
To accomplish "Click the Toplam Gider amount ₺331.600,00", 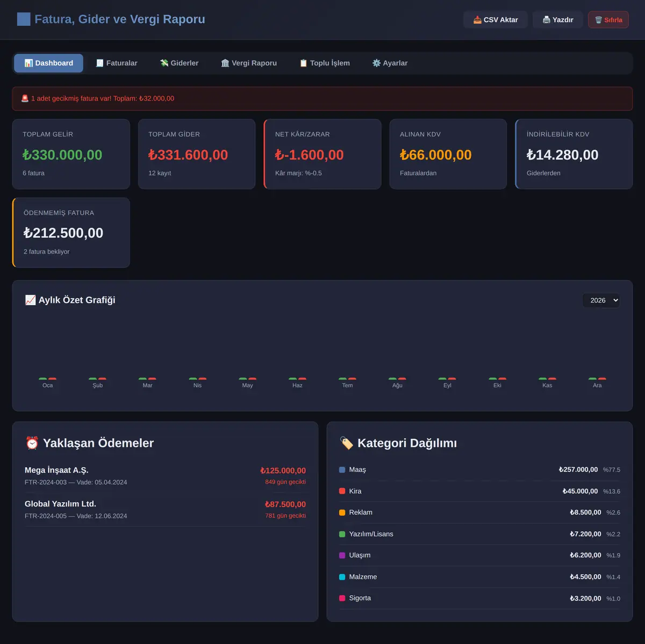I will pyautogui.click(x=188, y=155).
